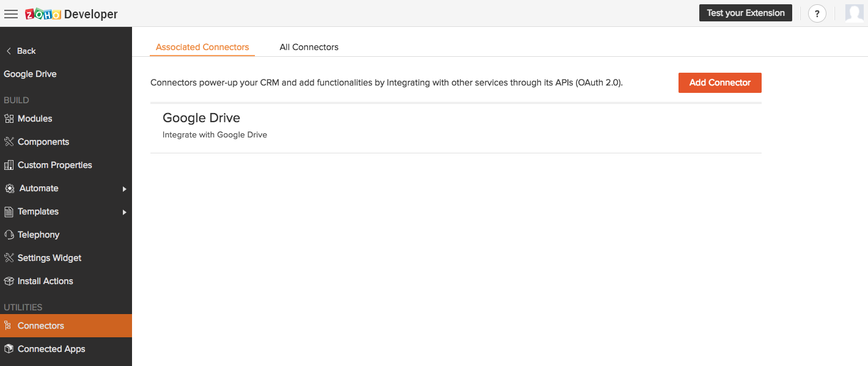This screenshot has width=868, height=366.
Task: Click the Zoho logo
Action: tap(43, 13)
